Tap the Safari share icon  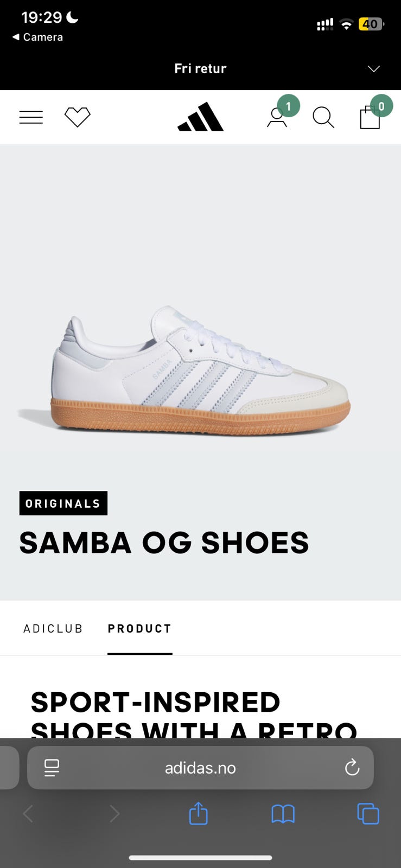199,813
